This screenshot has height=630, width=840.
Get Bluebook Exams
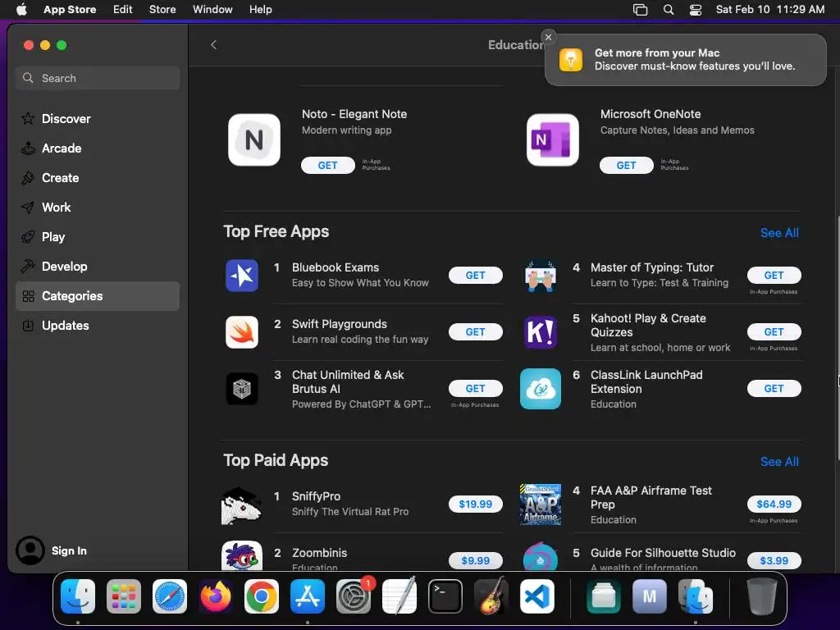coord(476,276)
